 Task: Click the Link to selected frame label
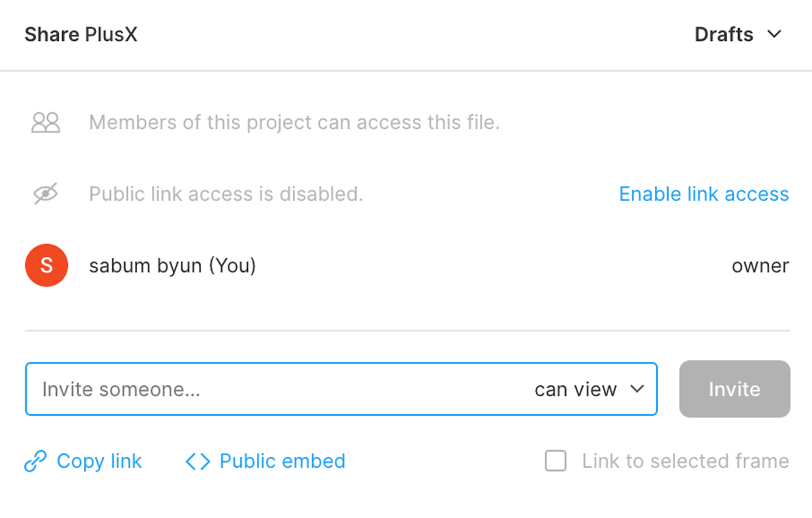click(685, 461)
